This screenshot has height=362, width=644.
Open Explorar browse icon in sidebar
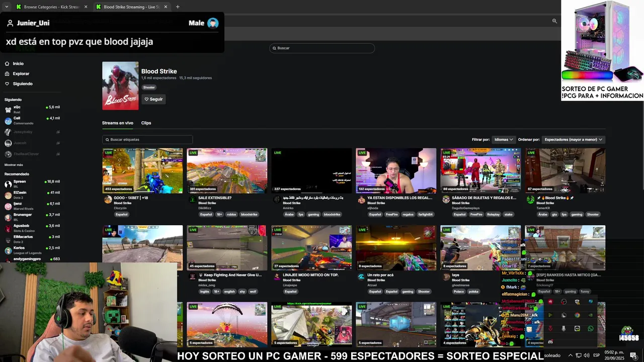coord(7,74)
